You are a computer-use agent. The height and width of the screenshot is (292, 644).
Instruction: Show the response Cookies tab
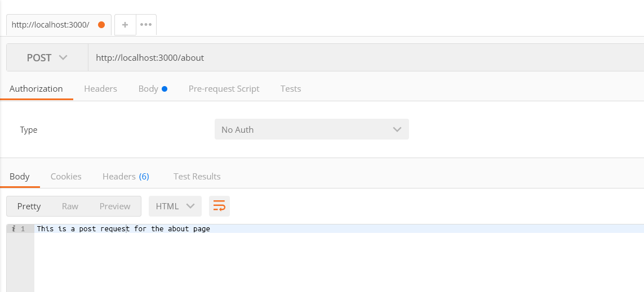[x=66, y=176]
